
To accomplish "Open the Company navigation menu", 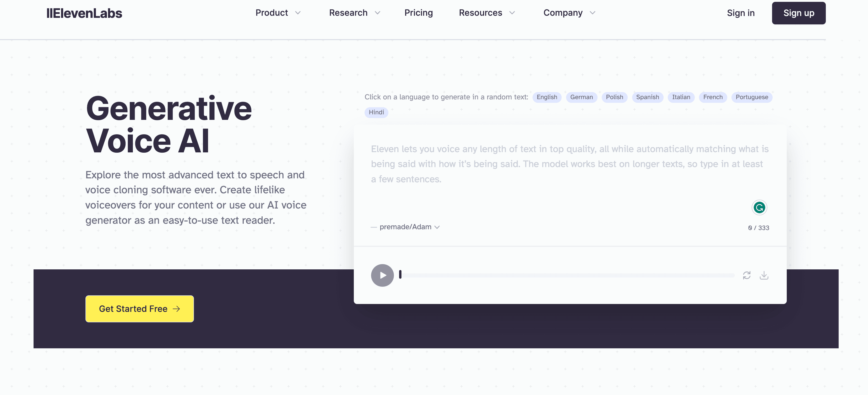I will point(569,13).
